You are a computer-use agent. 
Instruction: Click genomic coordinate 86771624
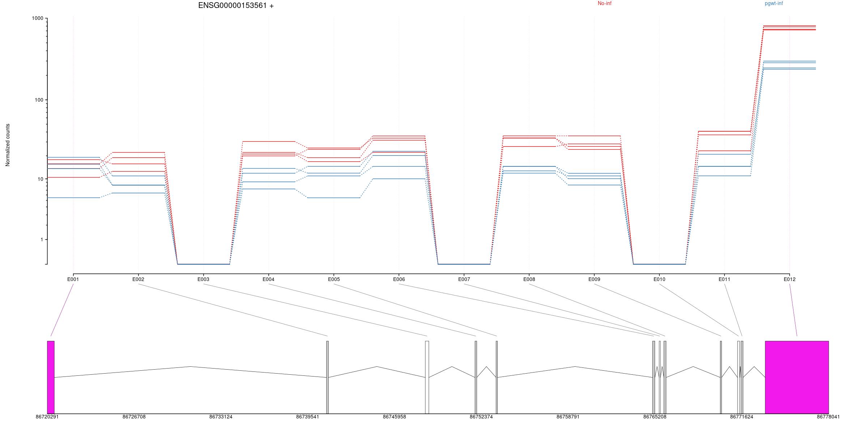coord(741,417)
